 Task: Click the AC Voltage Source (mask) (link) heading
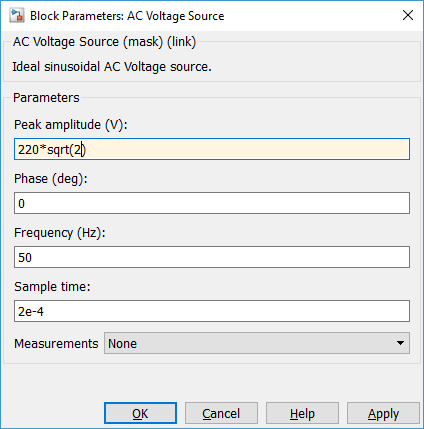pyautogui.click(x=104, y=42)
